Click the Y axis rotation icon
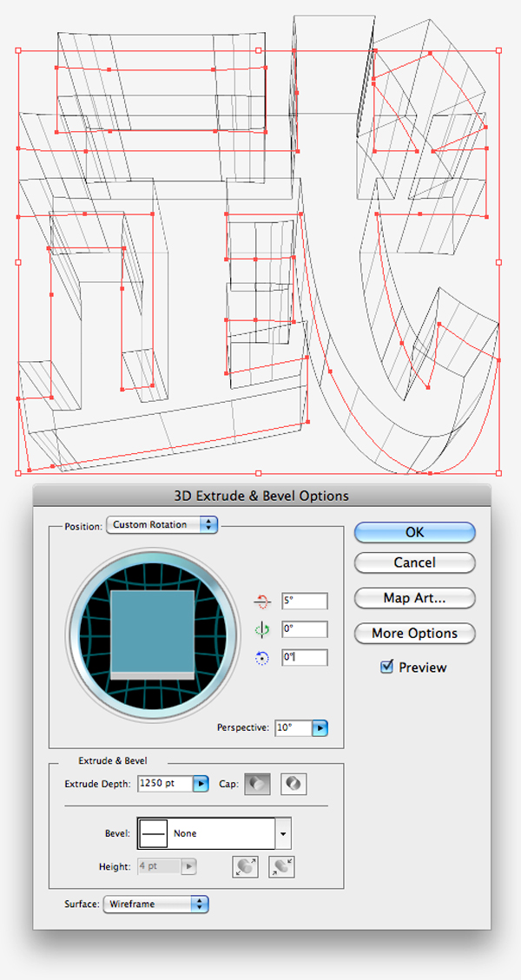 pos(261,630)
